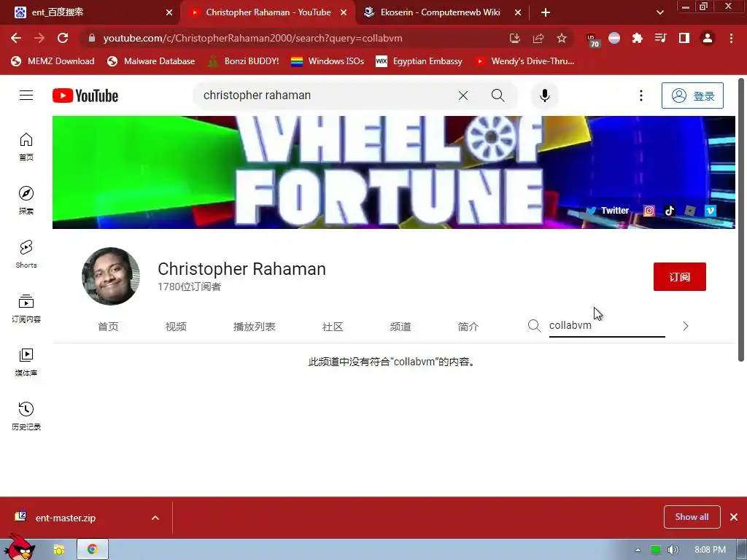
Task: Click the YouTube search magnifier button
Action: pos(498,96)
